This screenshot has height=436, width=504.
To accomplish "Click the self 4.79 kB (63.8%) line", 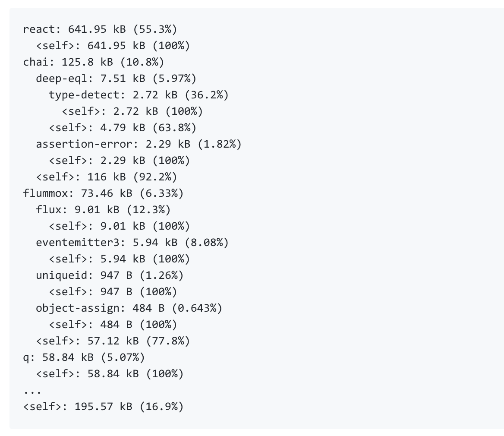I will point(123,128).
